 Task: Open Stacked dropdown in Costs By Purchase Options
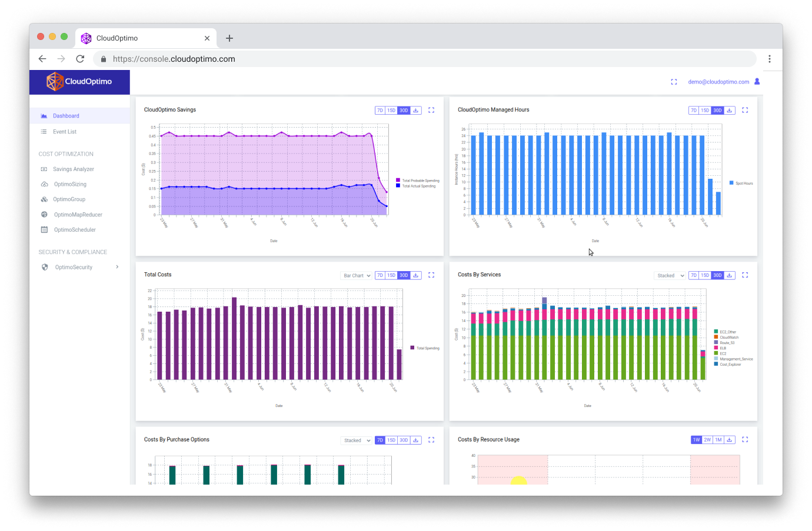coord(357,440)
